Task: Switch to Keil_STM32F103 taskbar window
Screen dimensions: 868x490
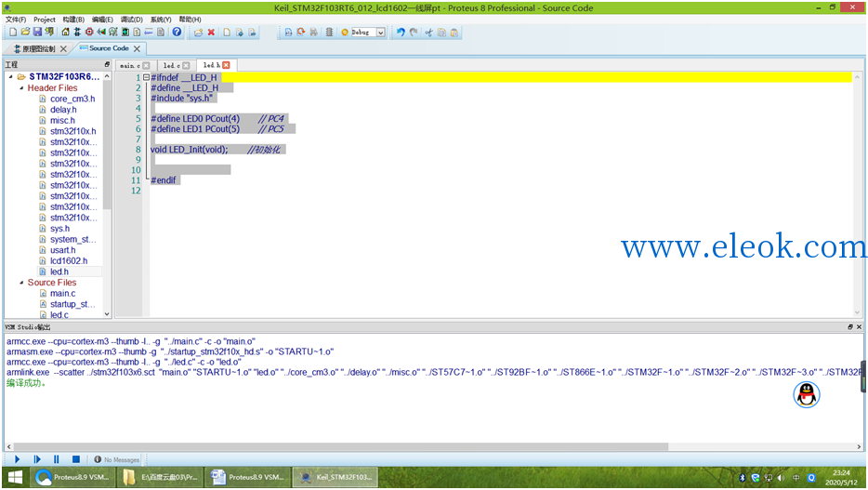Action: (x=335, y=477)
